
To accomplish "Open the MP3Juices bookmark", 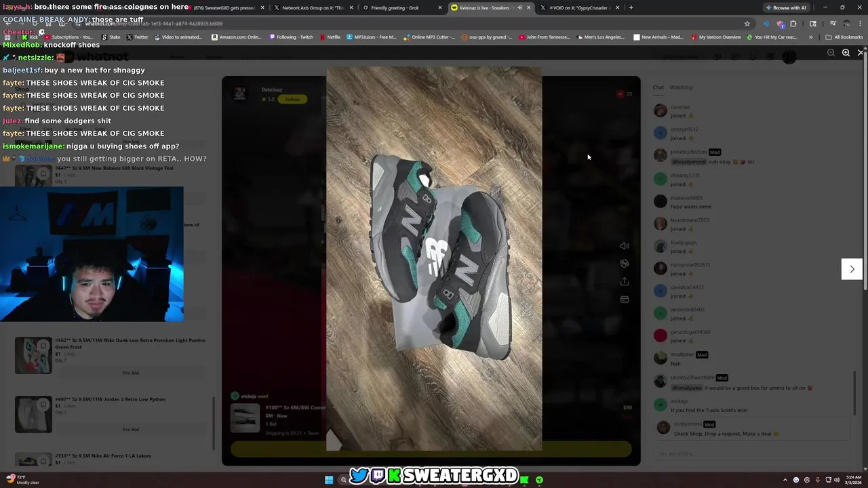I will click(x=372, y=37).
